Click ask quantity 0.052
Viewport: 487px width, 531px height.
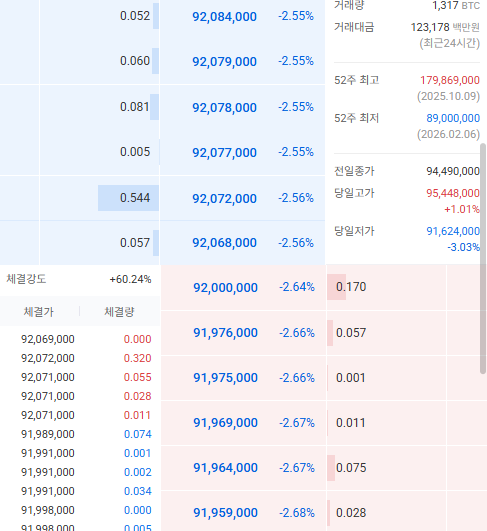tap(135, 16)
